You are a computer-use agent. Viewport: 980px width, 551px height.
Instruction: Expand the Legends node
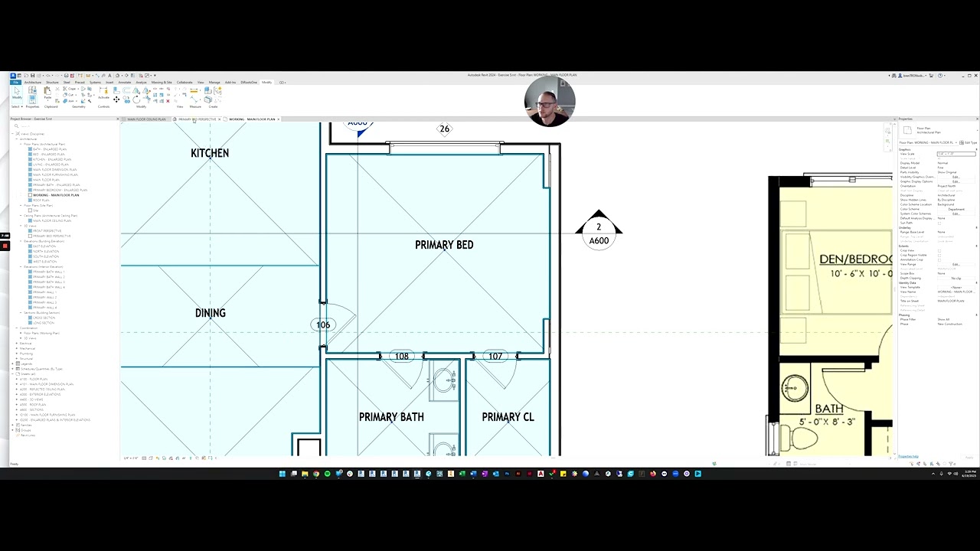pyautogui.click(x=14, y=364)
